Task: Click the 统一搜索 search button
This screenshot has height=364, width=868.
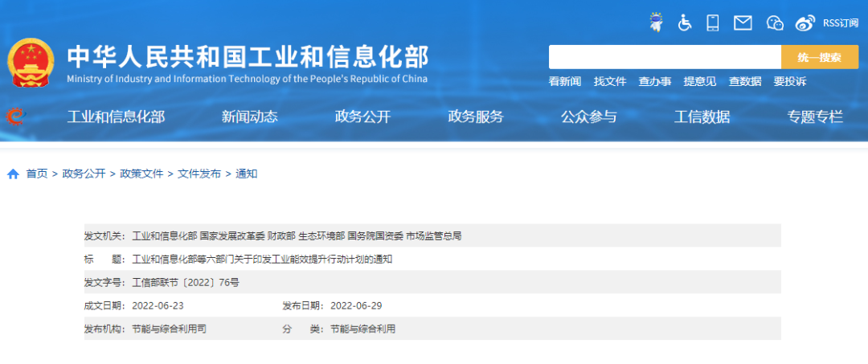Action: pos(819,57)
